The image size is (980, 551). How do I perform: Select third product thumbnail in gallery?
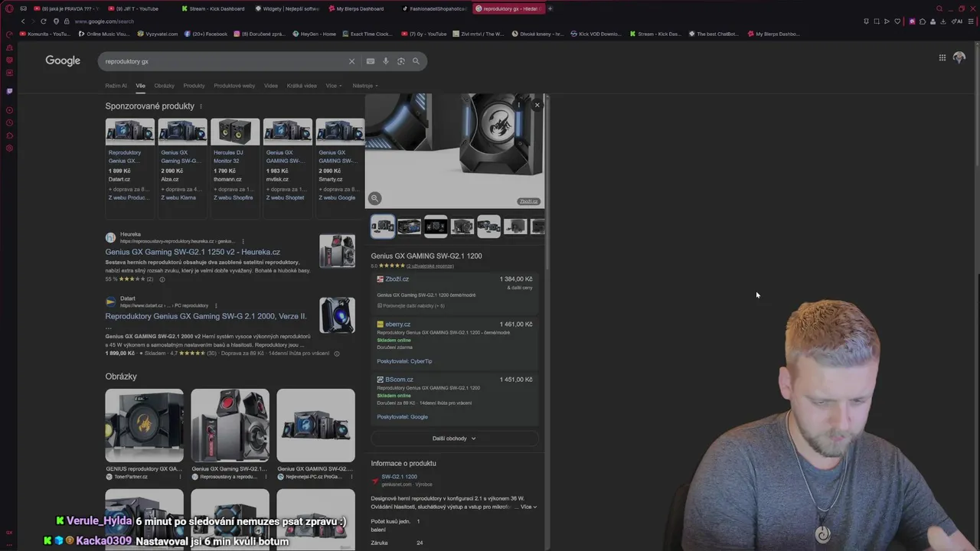(x=436, y=227)
